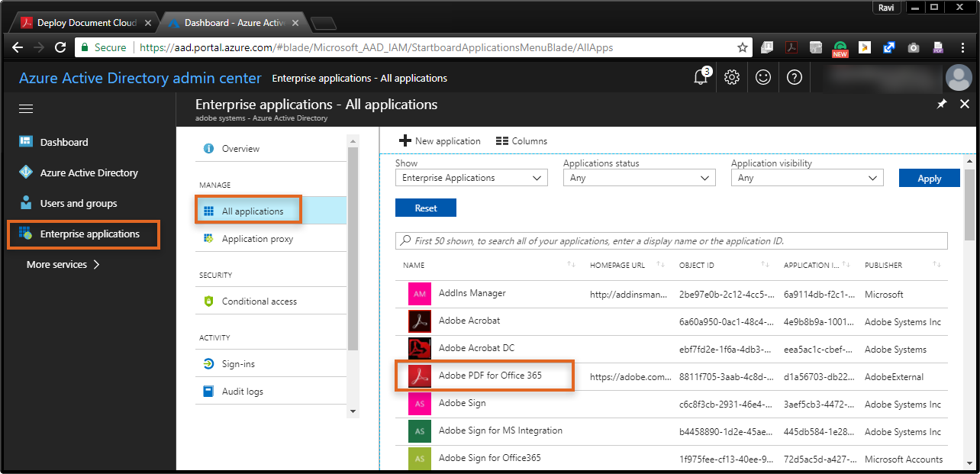This screenshot has width=980, height=474.
Task: Close the Deploy Document Cloud tab
Action: (148, 23)
